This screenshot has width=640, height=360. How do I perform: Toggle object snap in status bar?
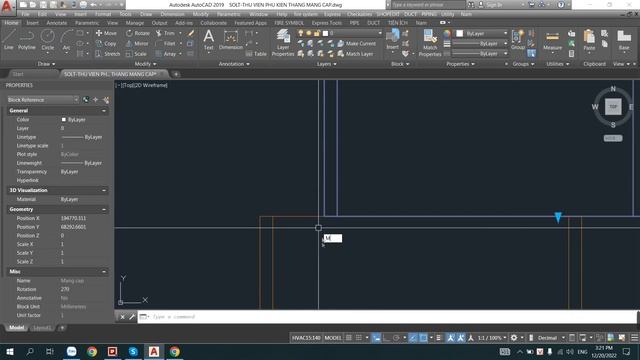pyautogui.click(x=423, y=338)
